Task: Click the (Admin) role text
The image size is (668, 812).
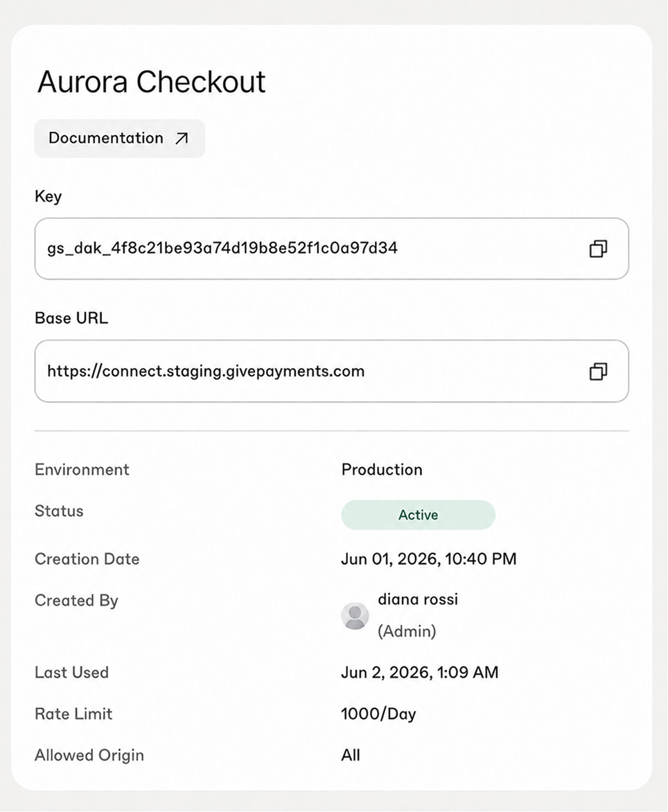Action: (x=407, y=631)
